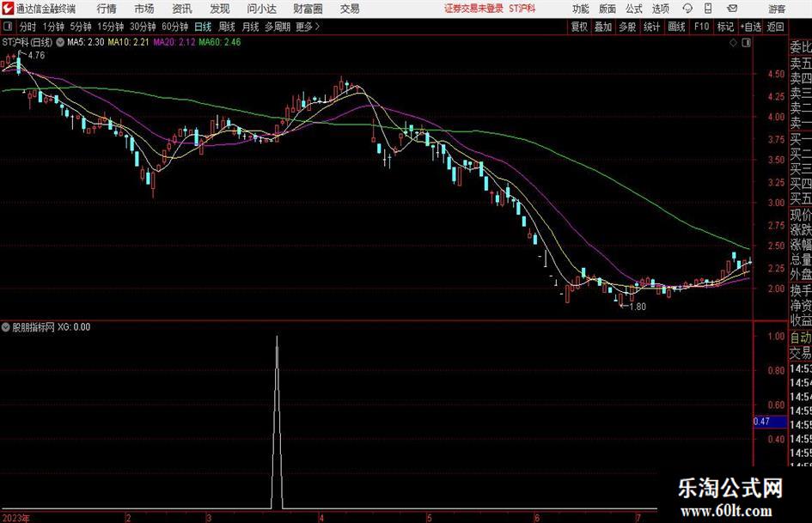Click the MA5: 2.30 indicator label
The image size is (812, 523).
coord(85,42)
